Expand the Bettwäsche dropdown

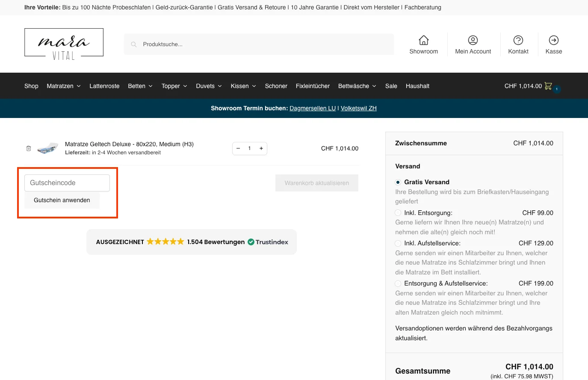click(x=357, y=86)
